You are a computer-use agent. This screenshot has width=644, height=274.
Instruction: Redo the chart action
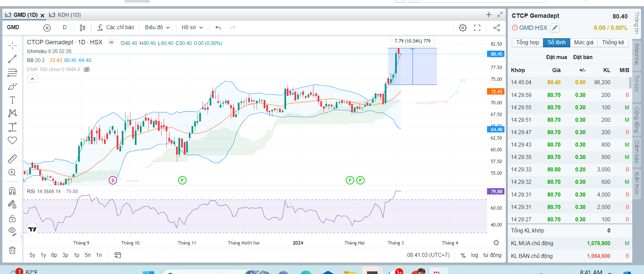pyautogui.click(x=232, y=28)
